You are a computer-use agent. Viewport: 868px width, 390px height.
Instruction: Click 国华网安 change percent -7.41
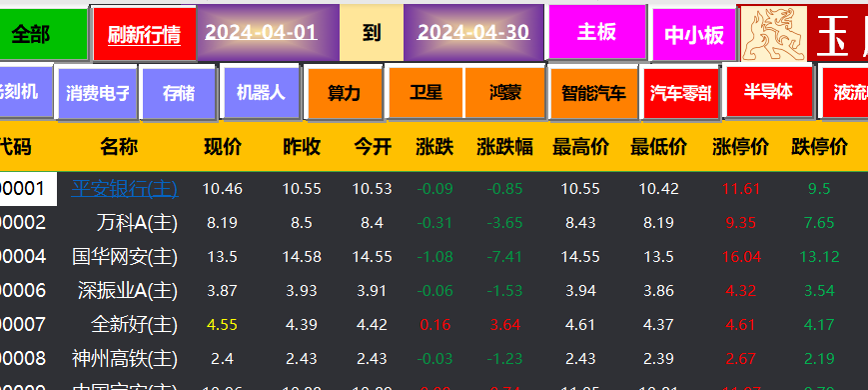tap(504, 257)
